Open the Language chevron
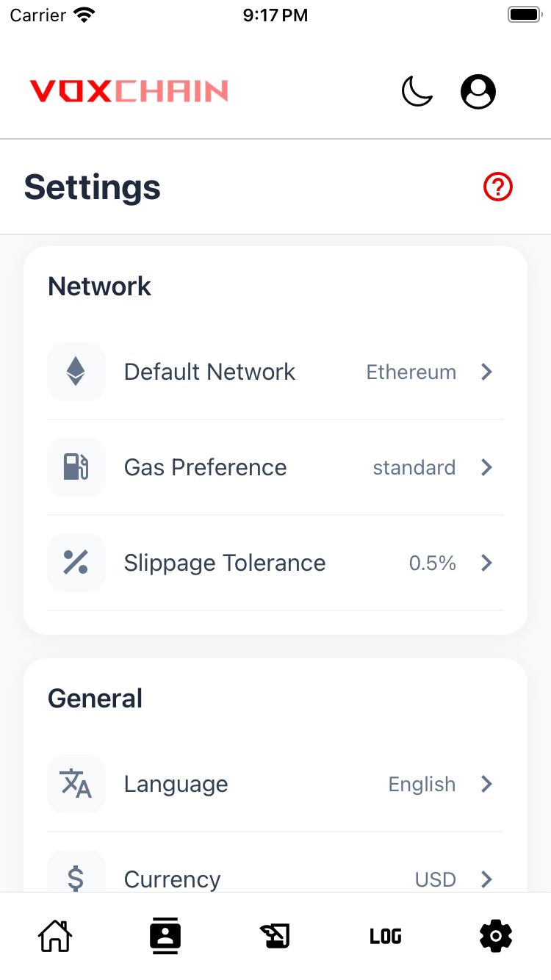Viewport: 551px width, 980px height. point(486,784)
